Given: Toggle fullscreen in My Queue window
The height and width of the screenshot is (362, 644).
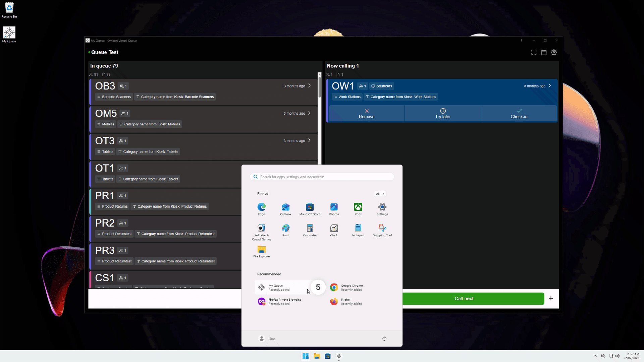Looking at the screenshot, I should pos(534,52).
